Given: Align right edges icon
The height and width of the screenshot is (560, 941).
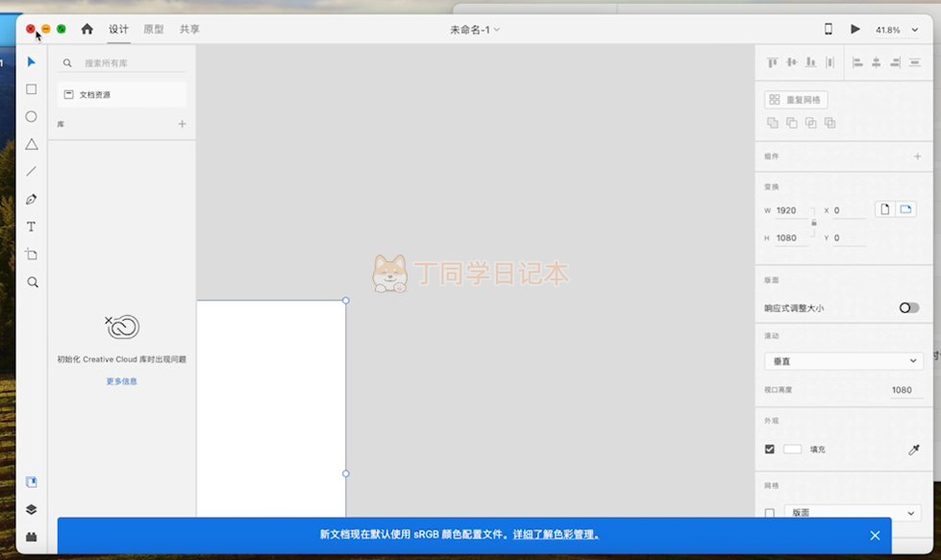Looking at the screenshot, I should 896,62.
